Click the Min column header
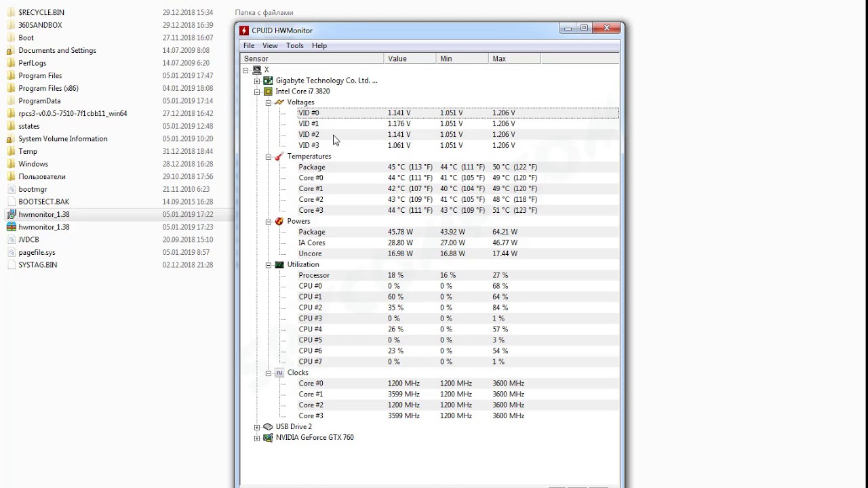Screen dimensions: 868x488 [x=462, y=59]
